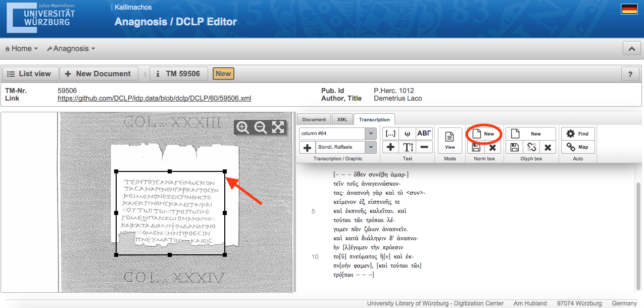
Task: Open the Biondi, Raffaele dropdown
Action: (371, 148)
